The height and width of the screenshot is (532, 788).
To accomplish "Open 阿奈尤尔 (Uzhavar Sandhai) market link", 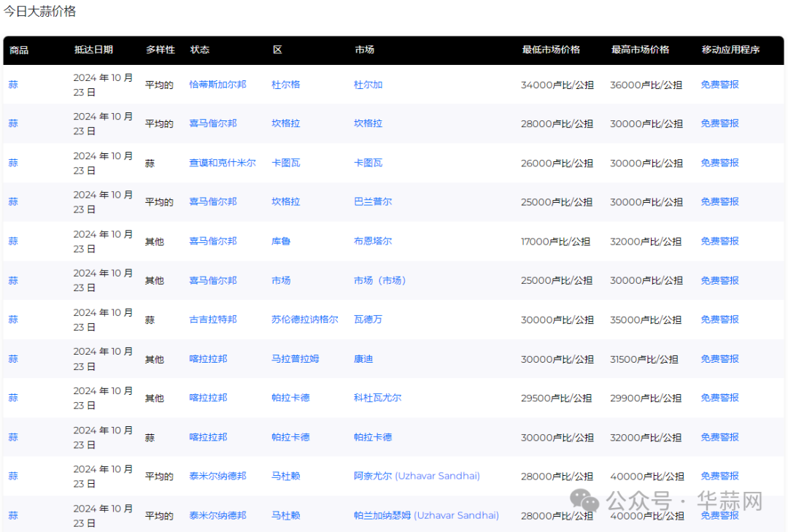I will (x=417, y=476).
